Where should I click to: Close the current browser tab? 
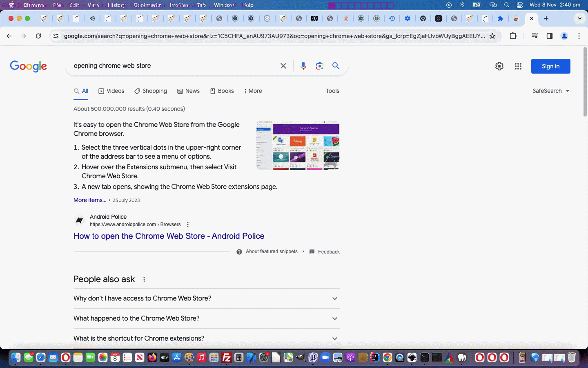click(532, 18)
